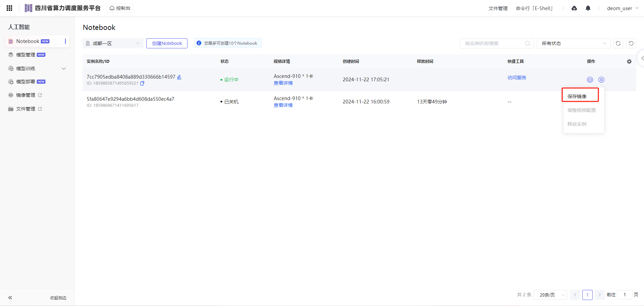Open the 所有状态 status filter dropdown
Viewport: 644px width, 306px height.
[573, 43]
